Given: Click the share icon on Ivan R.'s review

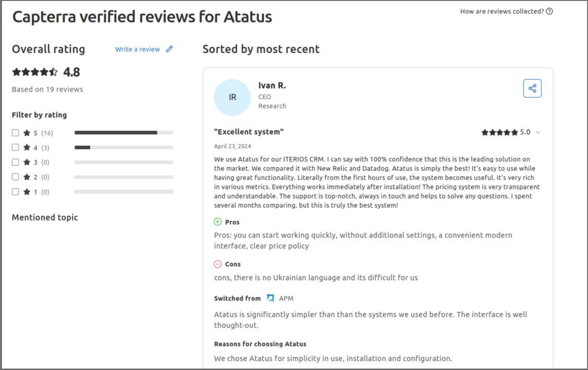Looking at the screenshot, I should (x=532, y=89).
